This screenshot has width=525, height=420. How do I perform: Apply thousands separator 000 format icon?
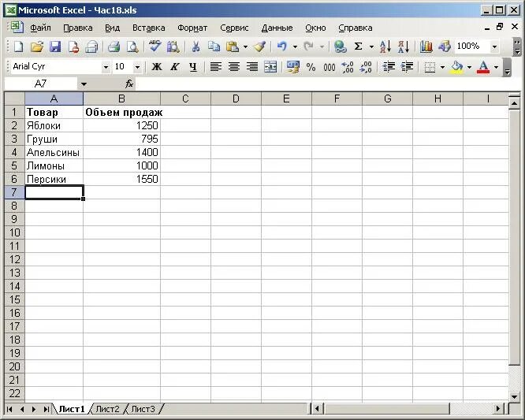(x=330, y=67)
